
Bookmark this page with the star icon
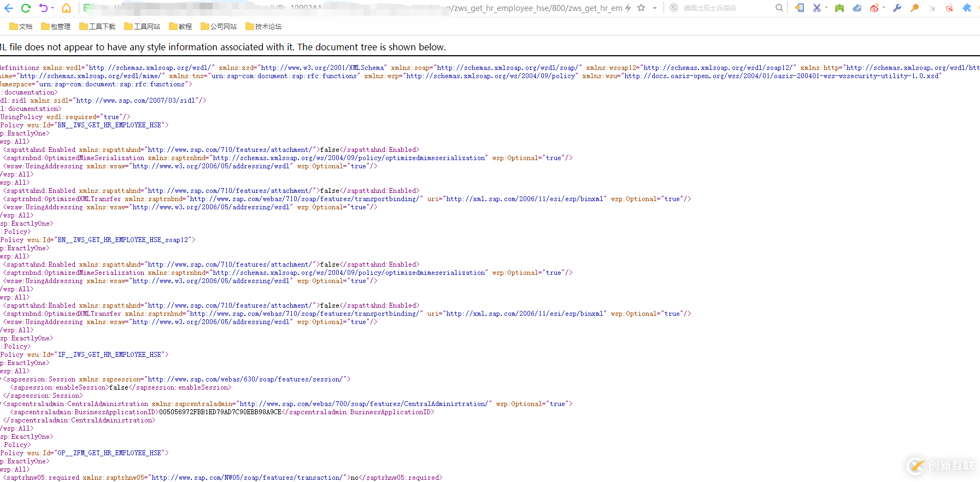641,8
